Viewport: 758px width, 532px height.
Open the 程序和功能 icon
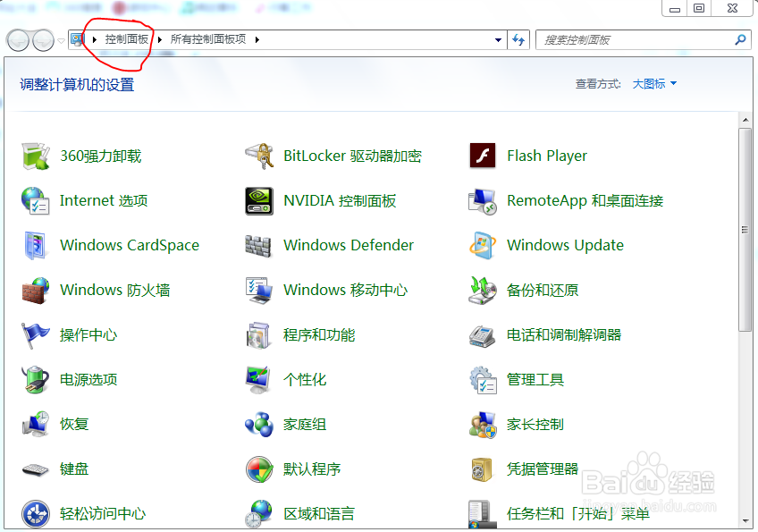259,335
